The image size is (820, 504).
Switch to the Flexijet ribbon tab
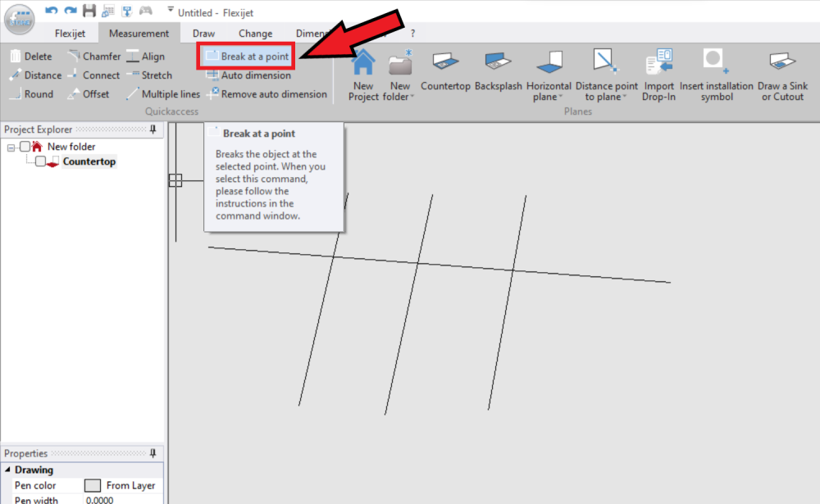70,34
